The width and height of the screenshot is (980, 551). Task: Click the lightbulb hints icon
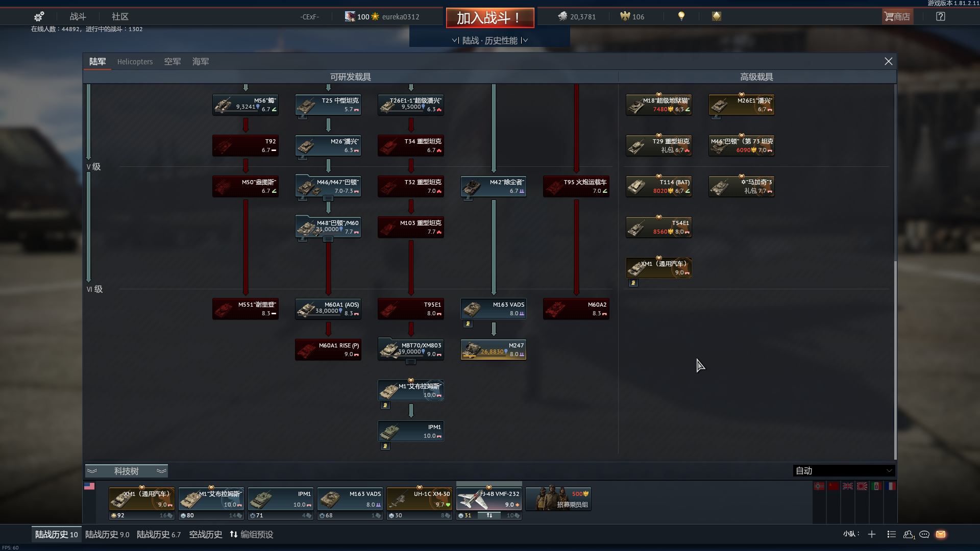pyautogui.click(x=681, y=16)
